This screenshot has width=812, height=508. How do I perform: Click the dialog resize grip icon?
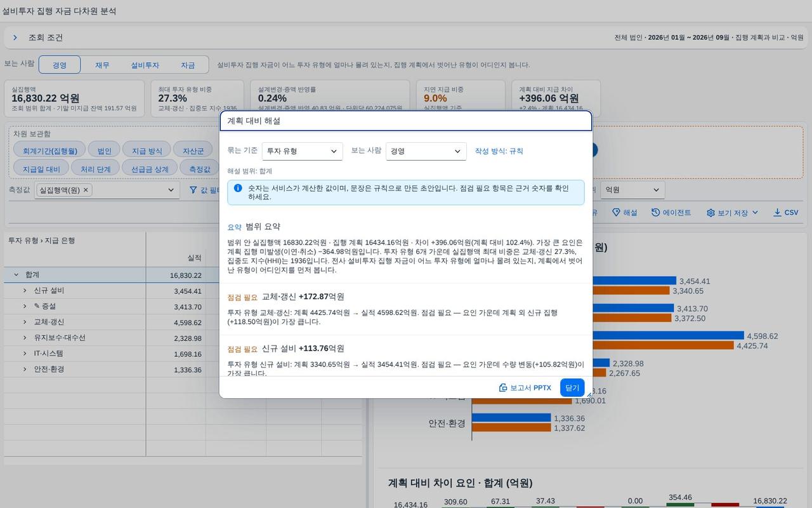coord(589,394)
